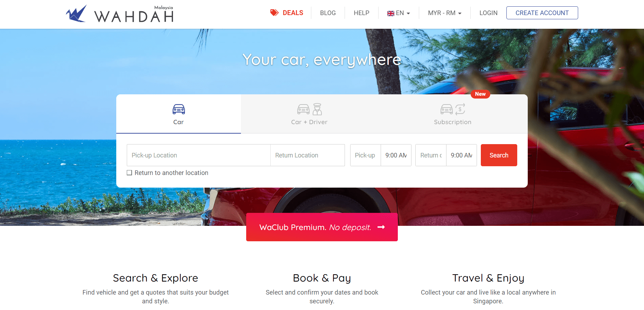Open the return time 9:00 AM dropdown
Image resolution: width=644 pixels, height=310 pixels.
(462, 155)
